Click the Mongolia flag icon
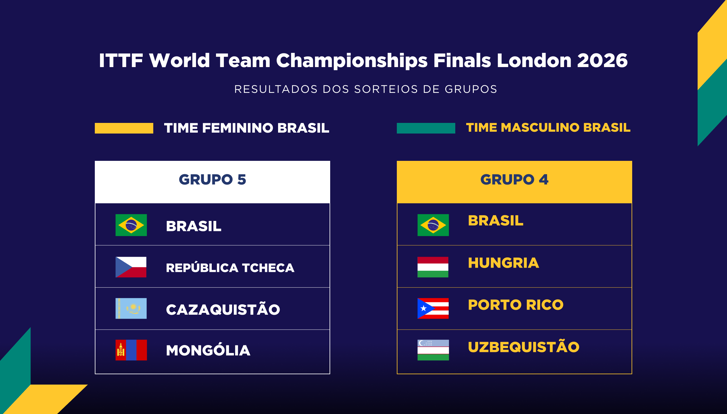The height and width of the screenshot is (414, 727). pyautogui.click(x=131, y=350)
